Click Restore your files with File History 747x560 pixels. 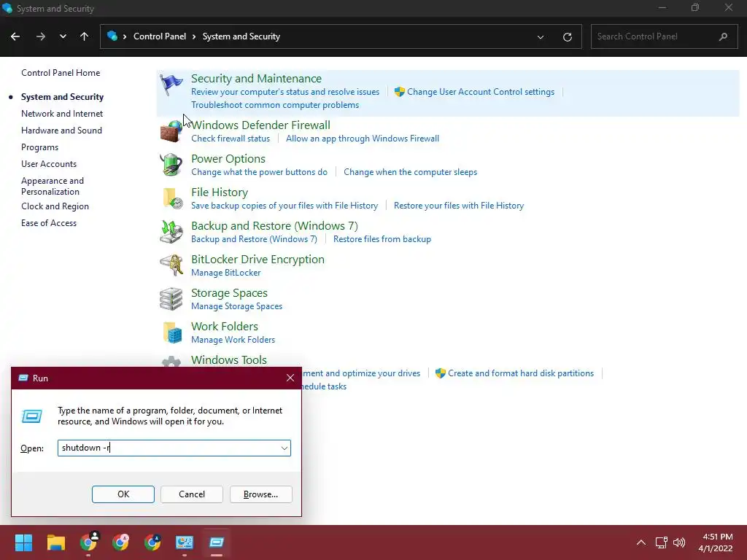click(x=459, y=206)
